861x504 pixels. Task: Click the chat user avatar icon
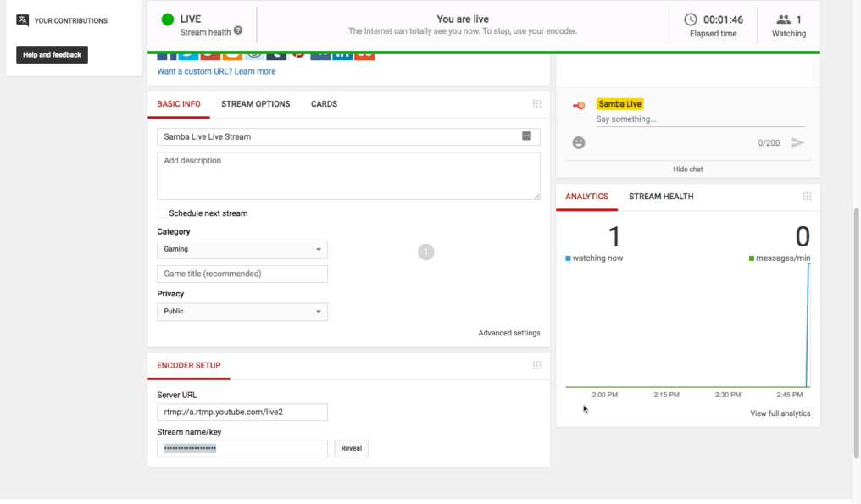tap(579, 105)
